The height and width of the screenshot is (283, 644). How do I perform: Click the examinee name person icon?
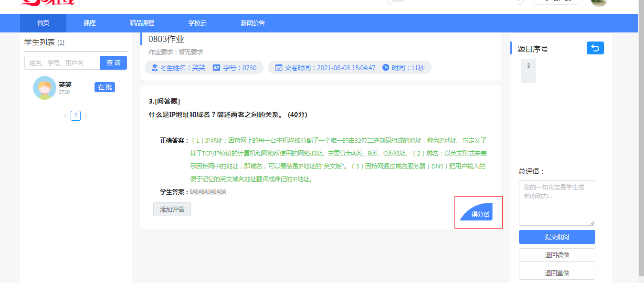click(x=154, y=68)
